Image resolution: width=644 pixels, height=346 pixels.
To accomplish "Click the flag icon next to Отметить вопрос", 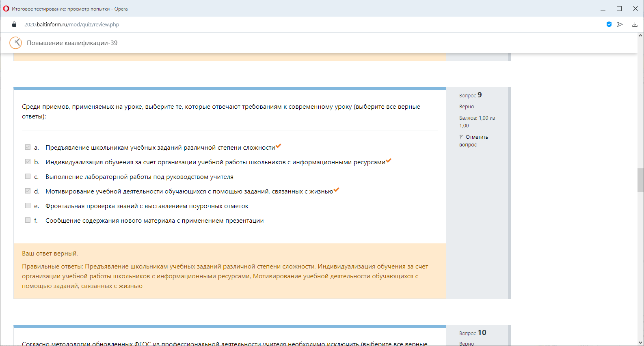I will click(461, 137).
